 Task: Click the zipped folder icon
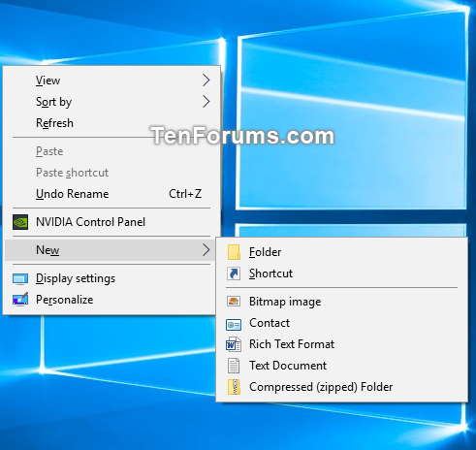tap(234, 387)
